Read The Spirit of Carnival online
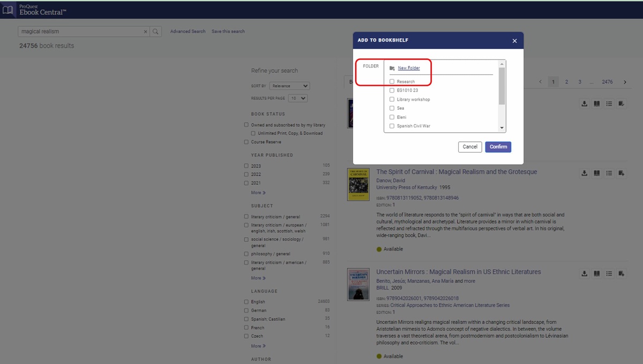 596,173
